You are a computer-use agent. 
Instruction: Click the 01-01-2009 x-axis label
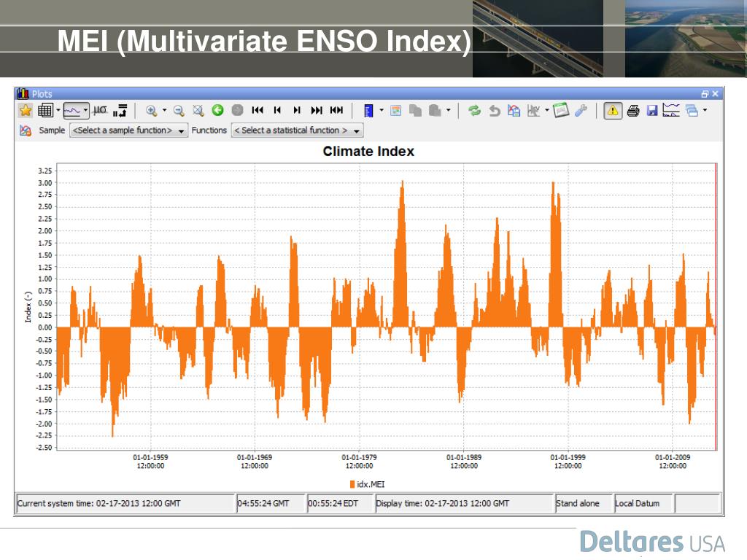673,462
